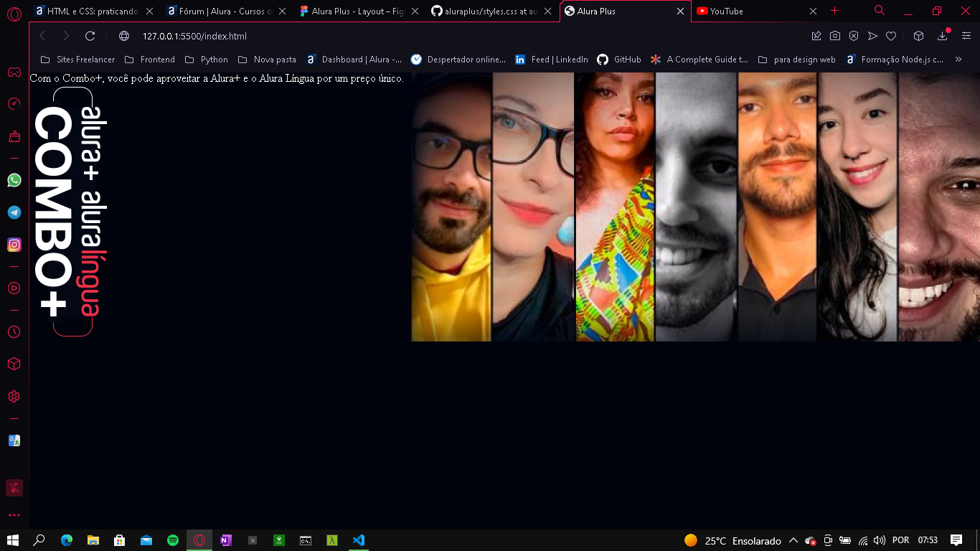This screenshot has width=980, height=551.
Task: Open extensions cube in toolbar
Action: (x=918, y=36)
